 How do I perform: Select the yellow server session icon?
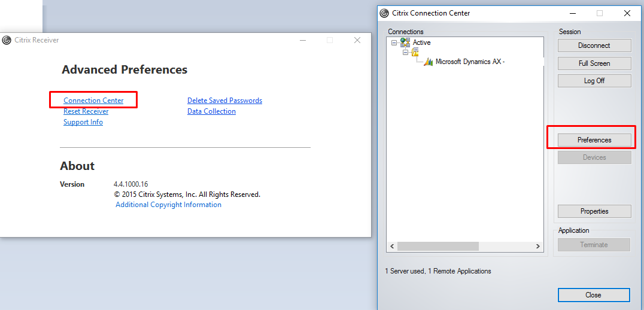415,52
